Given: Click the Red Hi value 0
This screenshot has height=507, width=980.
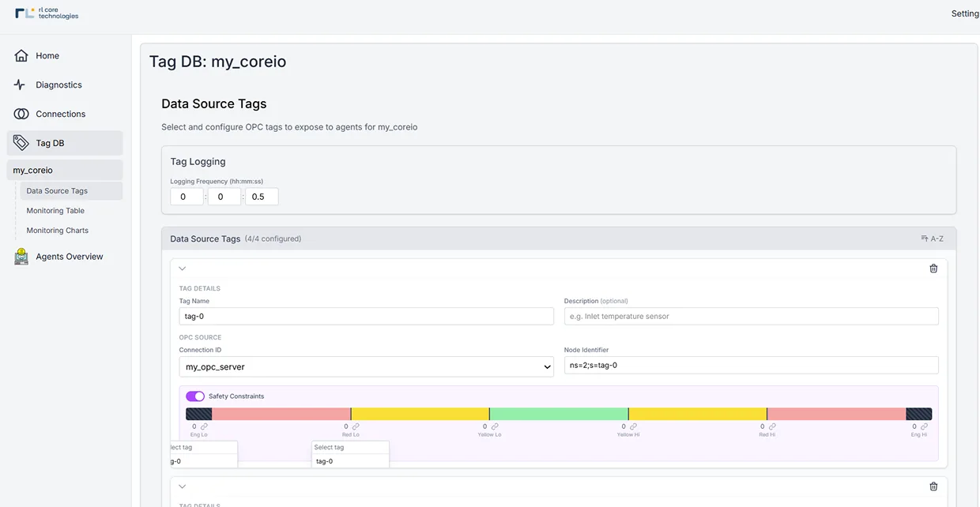Looking at the screenshot, I should click(763, 426).
